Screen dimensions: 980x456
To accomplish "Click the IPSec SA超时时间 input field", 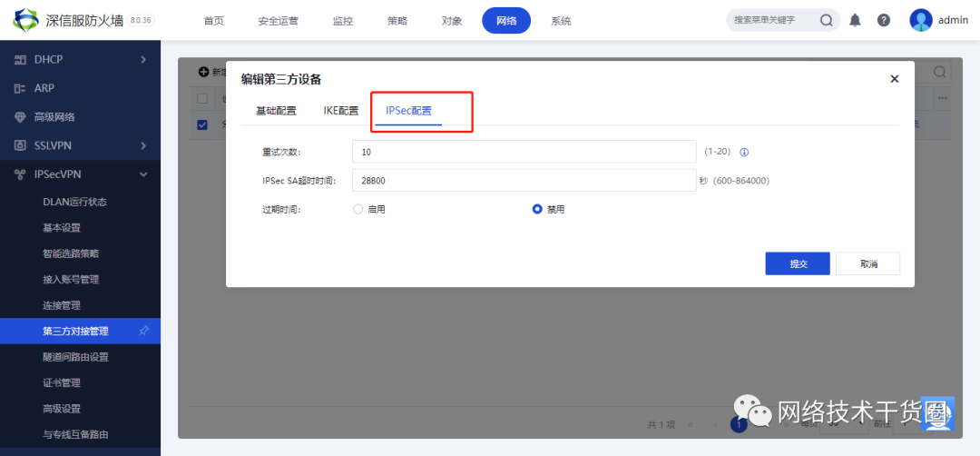I will 524,181.
